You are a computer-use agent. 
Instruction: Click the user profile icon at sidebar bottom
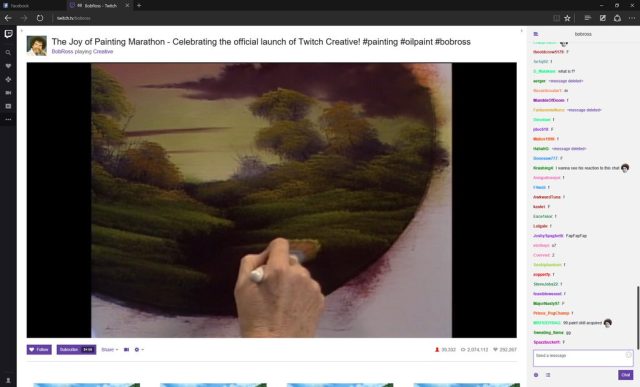(8, 380)
